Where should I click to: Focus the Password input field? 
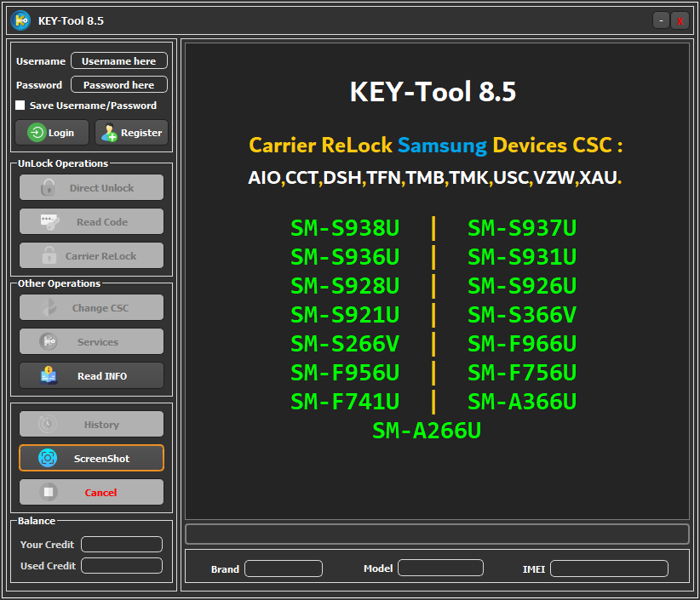(119, 85)
